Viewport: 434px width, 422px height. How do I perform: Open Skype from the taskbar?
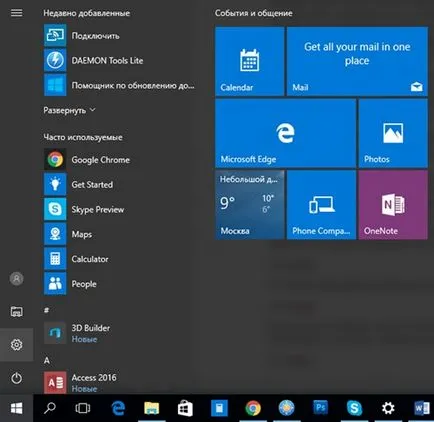(x=354, y=408)
